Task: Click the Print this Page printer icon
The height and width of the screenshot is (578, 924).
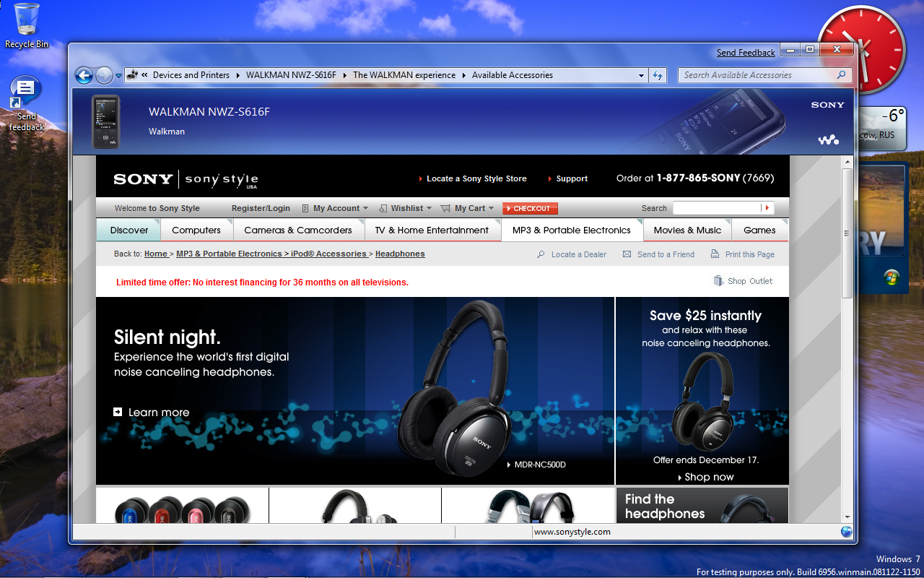Action: pos(715,254)
